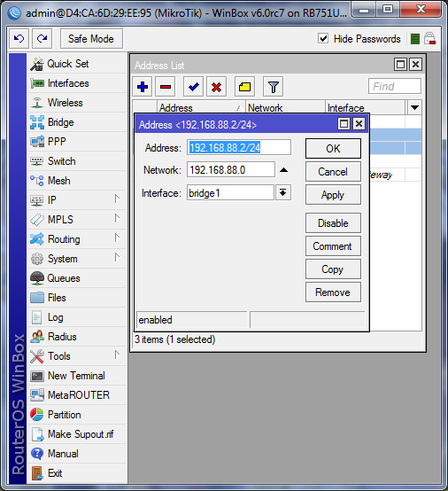
Task: Open the Queues section
Action: click(77, 278)
